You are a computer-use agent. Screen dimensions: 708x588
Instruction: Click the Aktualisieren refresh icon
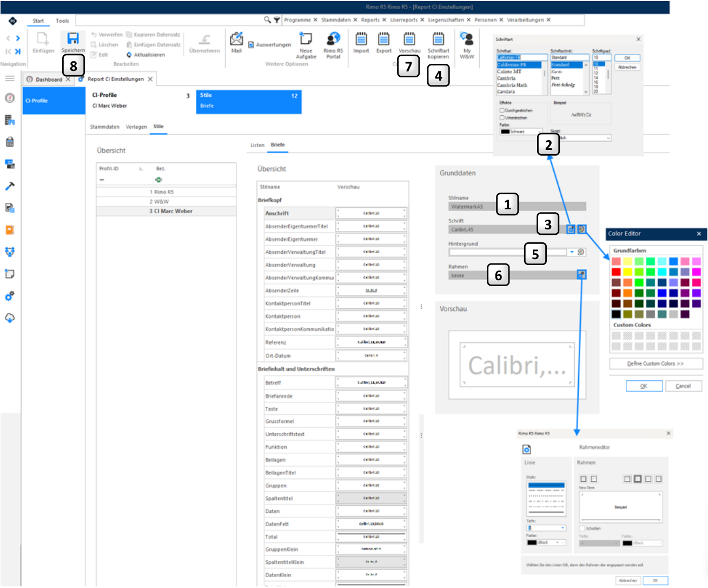click(129, 55)
